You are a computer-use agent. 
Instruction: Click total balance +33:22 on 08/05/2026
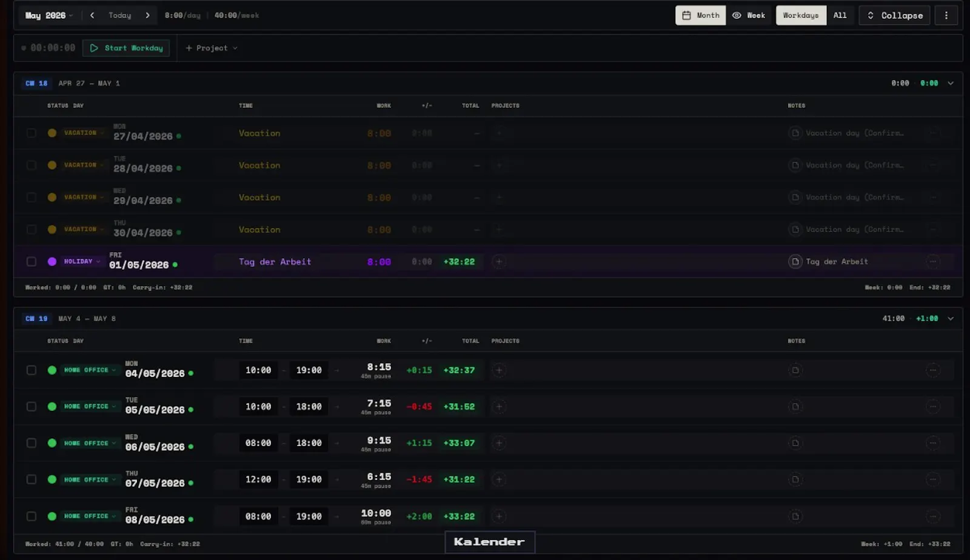click(459, 516)
